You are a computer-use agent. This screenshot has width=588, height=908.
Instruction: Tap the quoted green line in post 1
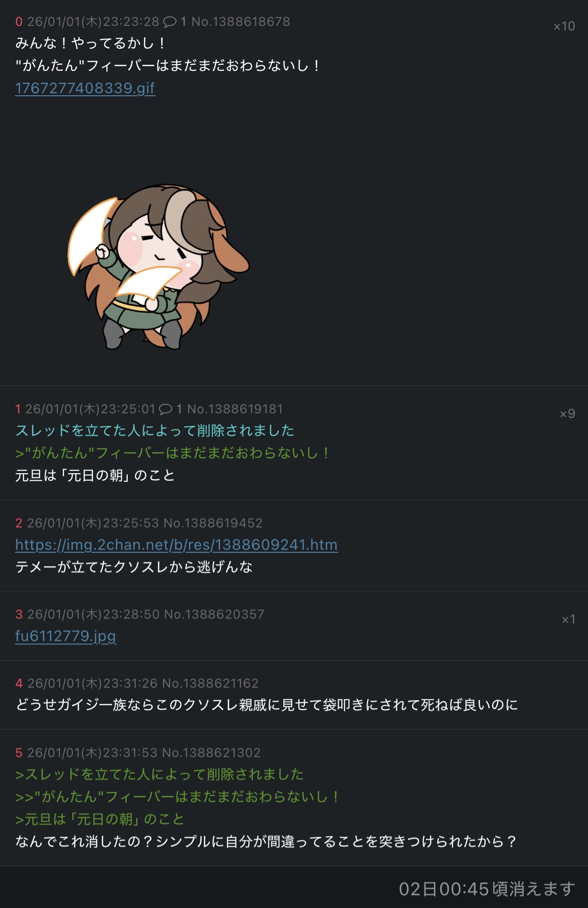172,453
